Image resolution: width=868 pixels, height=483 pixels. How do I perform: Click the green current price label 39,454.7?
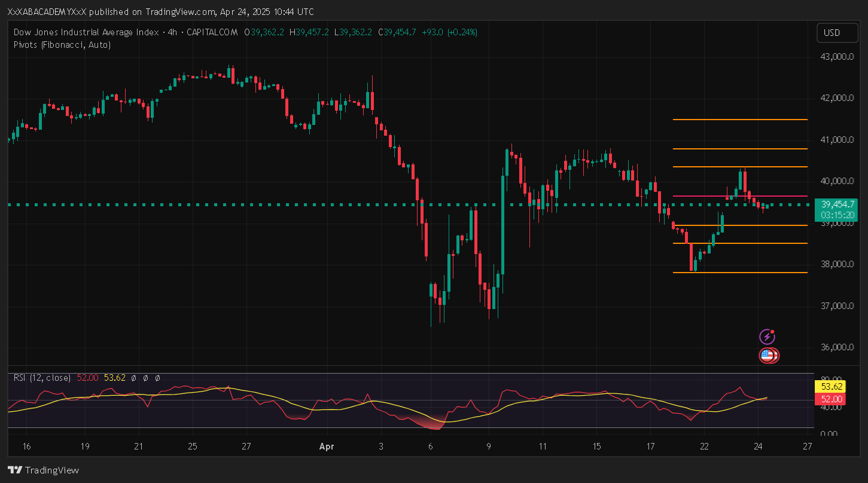pos(837,204)
